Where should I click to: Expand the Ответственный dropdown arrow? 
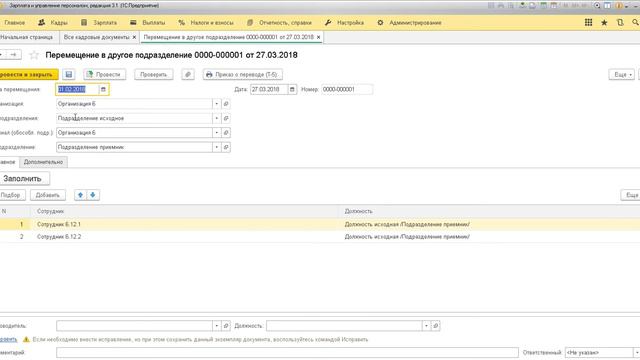click(636, 353)
